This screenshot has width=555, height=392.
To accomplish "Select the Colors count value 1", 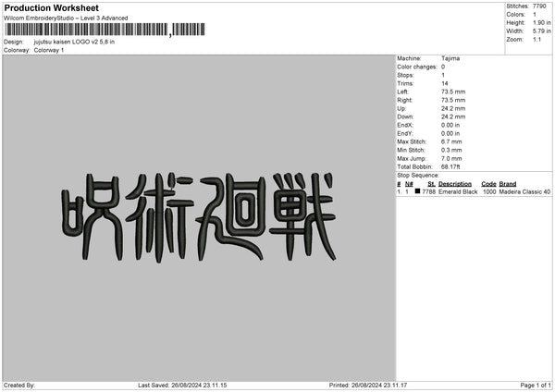I will click(535, 15).
